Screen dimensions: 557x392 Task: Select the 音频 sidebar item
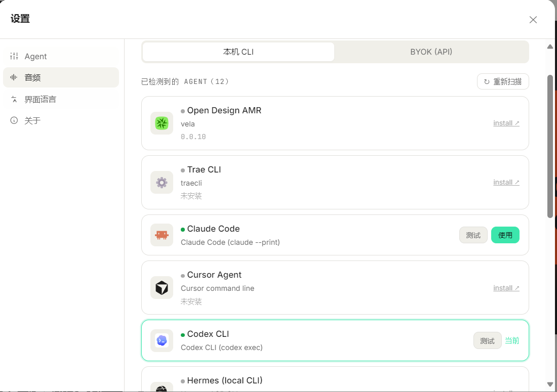[61, 77]
